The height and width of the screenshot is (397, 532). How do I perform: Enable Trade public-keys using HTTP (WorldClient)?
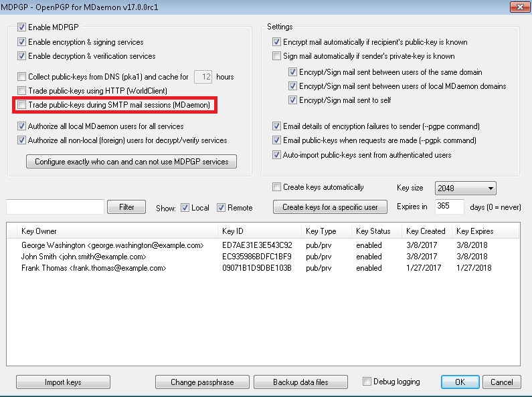pyautogui.click(x=21, y=91)
